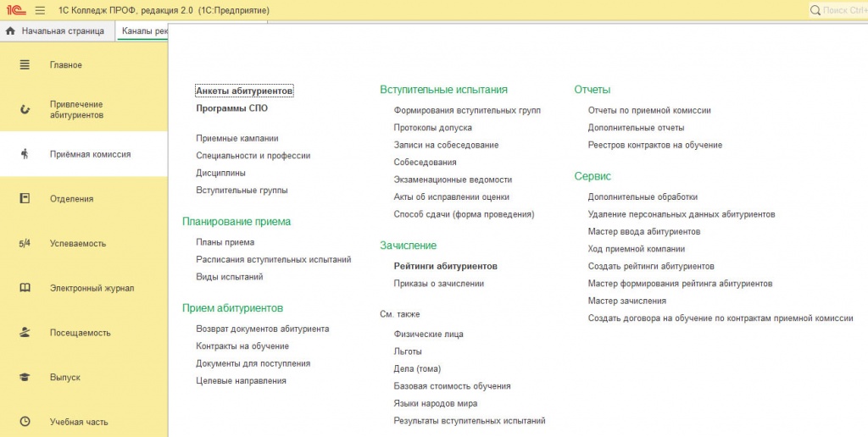Open Формирования вступительных групп
The image size is (868, 437).
[x=467, y=111]
